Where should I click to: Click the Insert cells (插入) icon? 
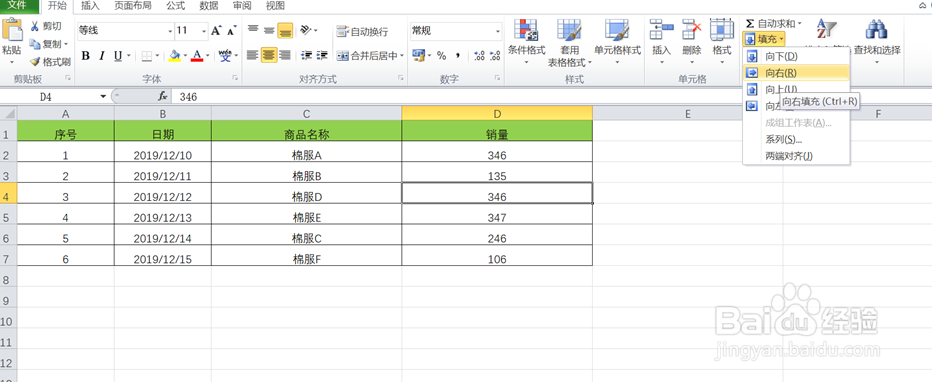tap(661, 30)
